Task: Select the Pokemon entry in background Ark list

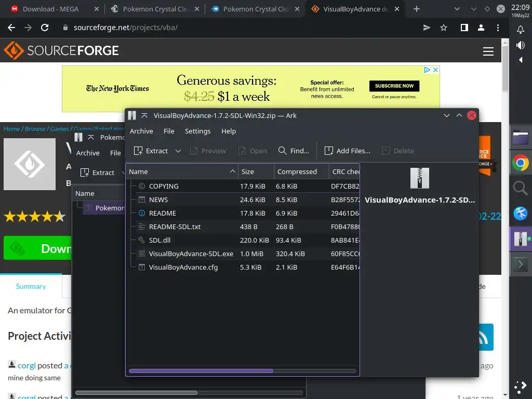Action: pos(104,208)
